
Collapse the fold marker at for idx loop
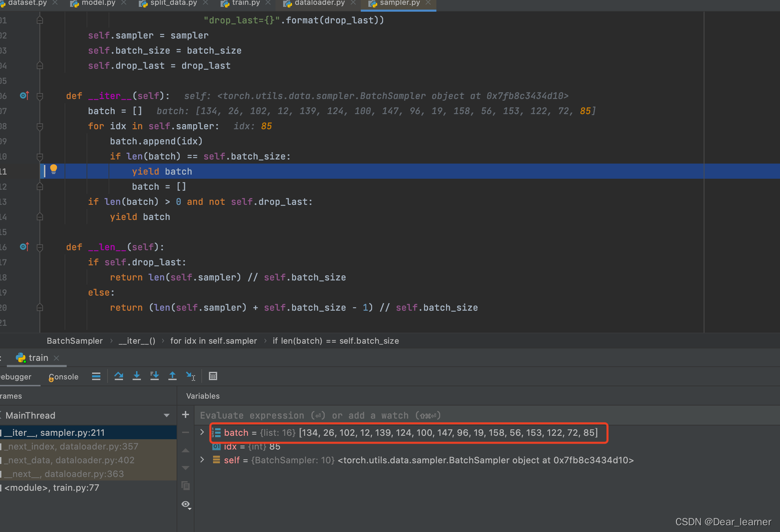click(x=40, y=126)
